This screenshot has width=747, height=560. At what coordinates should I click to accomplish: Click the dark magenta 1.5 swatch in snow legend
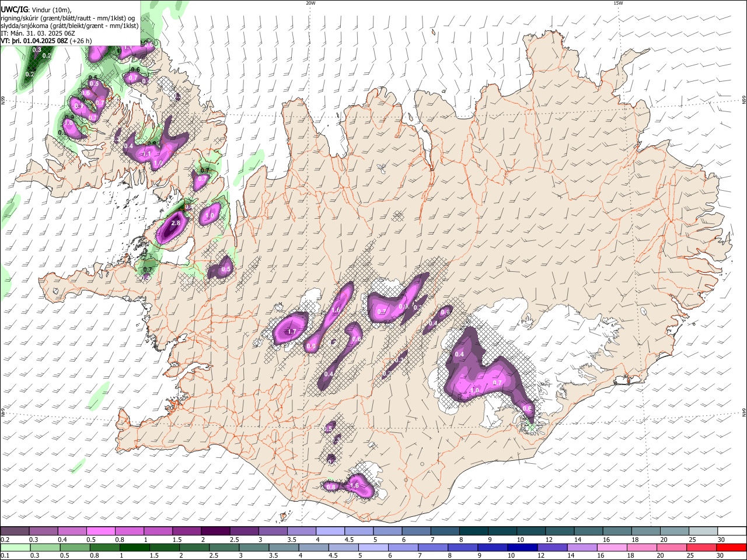click(186, 531)
